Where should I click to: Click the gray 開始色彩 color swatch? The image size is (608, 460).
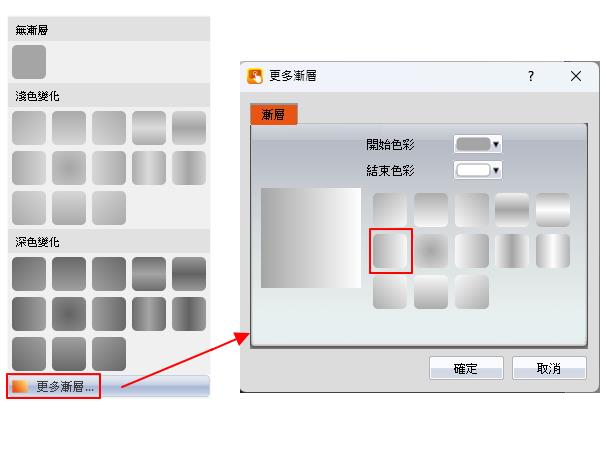pyautogui.click(x=473, y=144)
